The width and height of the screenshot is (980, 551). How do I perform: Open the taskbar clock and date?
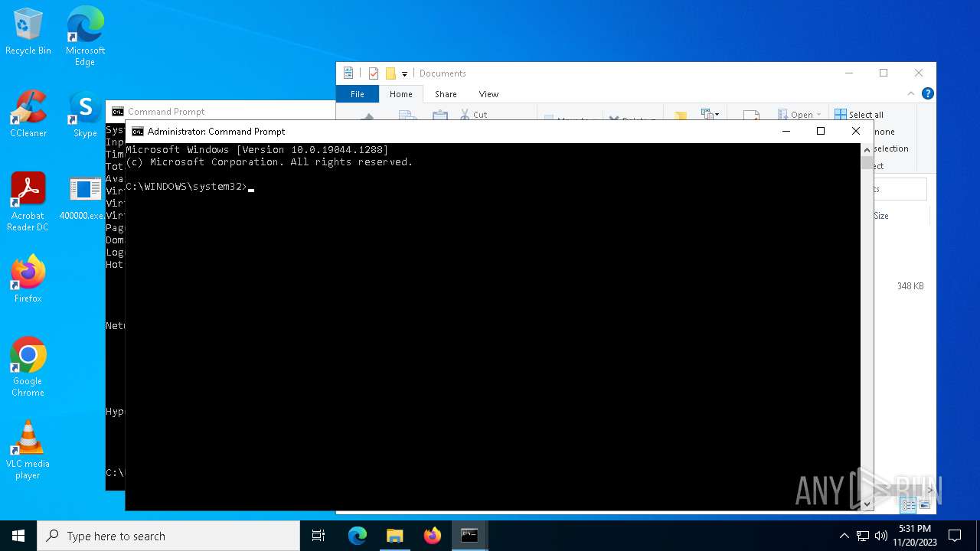(x=915, y=536)
